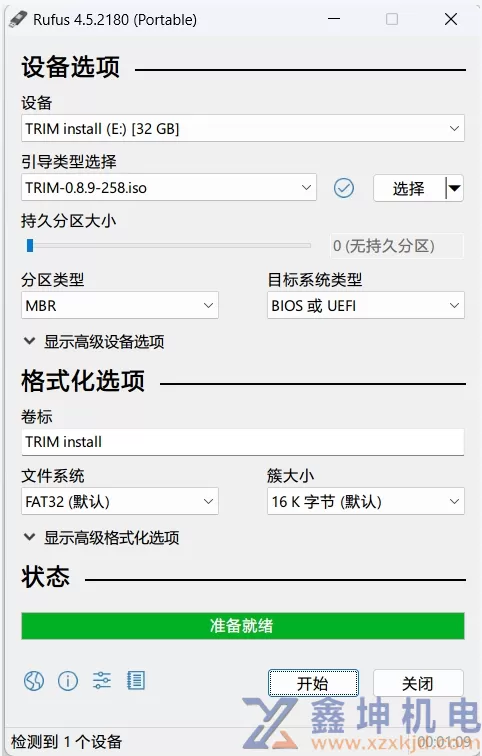The width and height of the screenshot is (482, 756).
Task: Click the checksum checkmark icon
Action: (x=344, y=188)
